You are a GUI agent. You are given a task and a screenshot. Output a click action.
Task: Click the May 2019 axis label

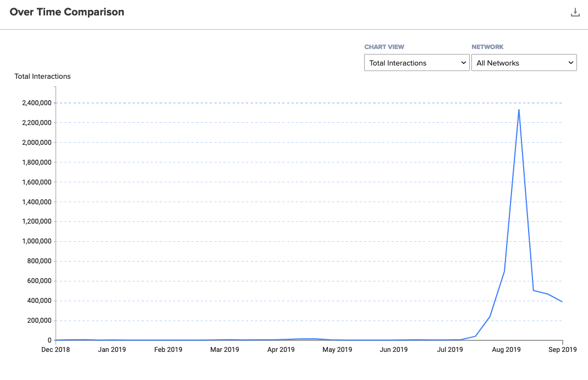[337, 350]
